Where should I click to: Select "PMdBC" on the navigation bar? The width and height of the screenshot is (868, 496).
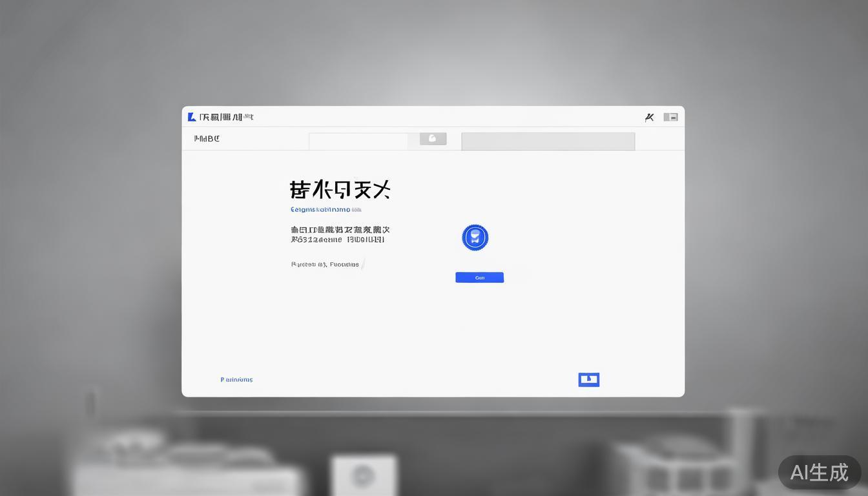pyautogui.click(x=207, y=138)
